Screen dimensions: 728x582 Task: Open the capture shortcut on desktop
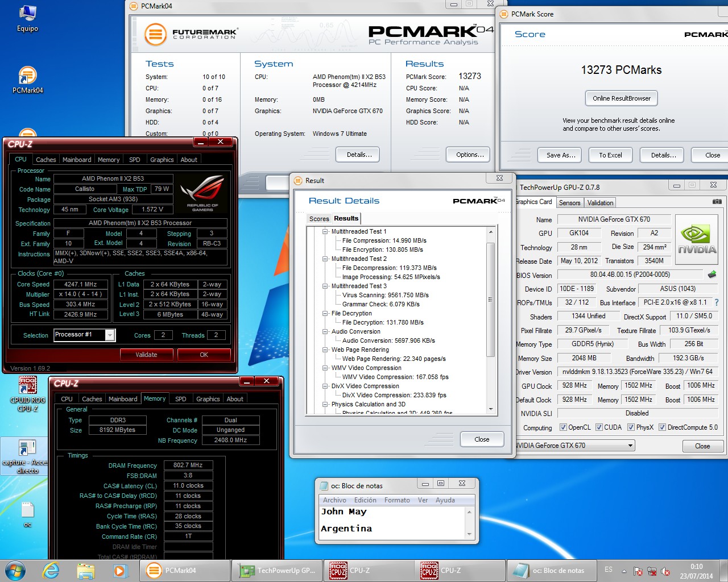coord(26,456)
